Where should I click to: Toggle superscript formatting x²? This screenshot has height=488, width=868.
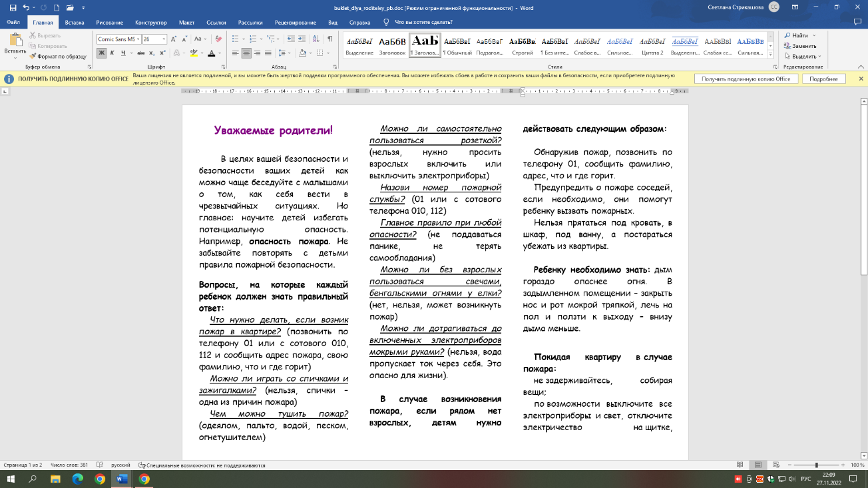162,53
